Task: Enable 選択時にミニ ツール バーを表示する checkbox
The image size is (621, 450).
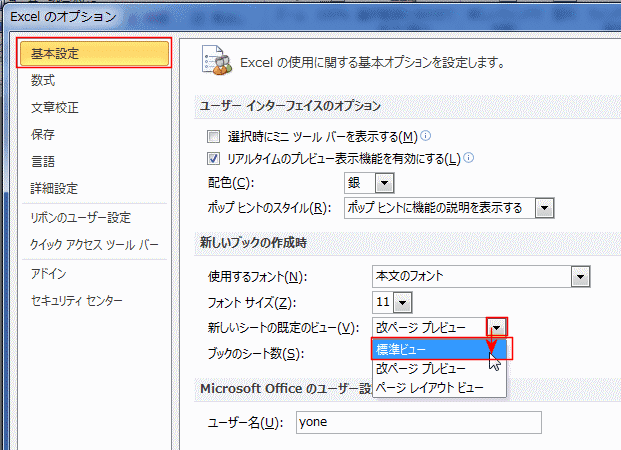Action: [x=213, y=137]
